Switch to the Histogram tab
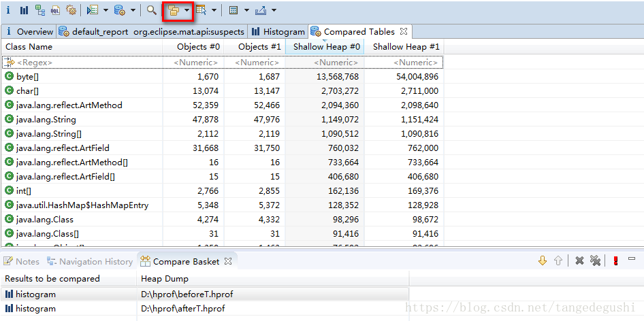644x321 pixels. [x=278, y=31]
